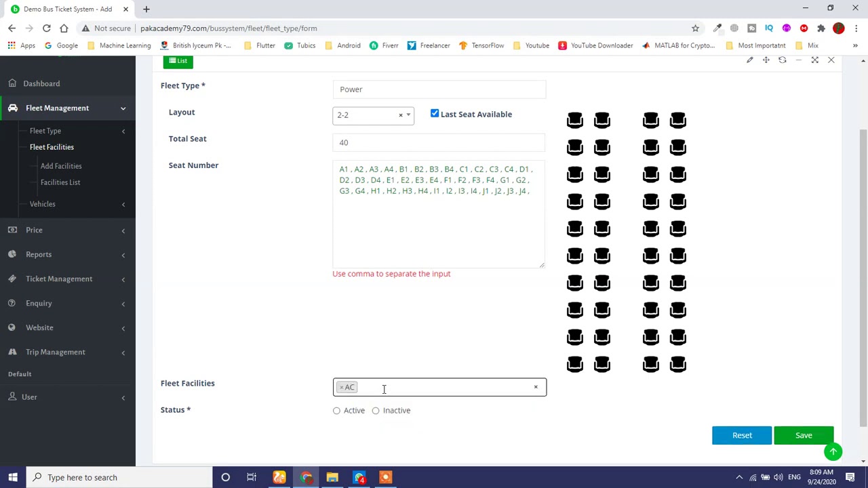Click the Enquiry icon in sidebar

(12, 303)
